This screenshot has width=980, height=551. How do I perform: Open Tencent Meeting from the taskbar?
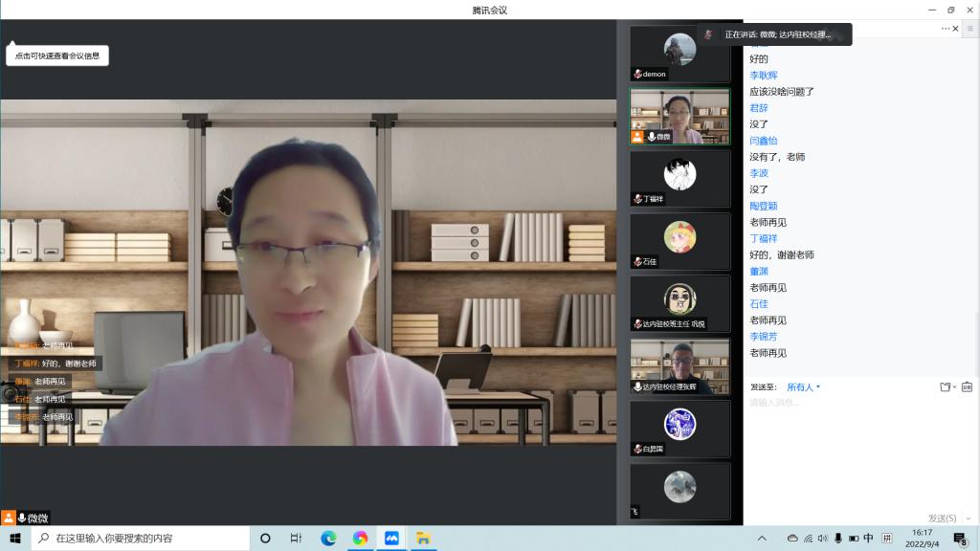click(x=391, y=539)
